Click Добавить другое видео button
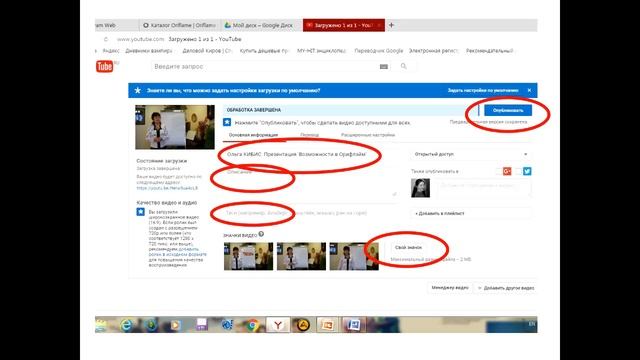The image size is (640, 360). [x=506, y=288]
